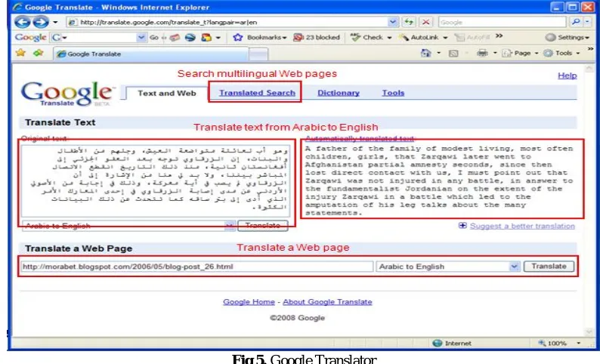The width and height of the screenshot is (600, 364).
Task: Show more Google Toolbar items chevron
Action: 499,36
